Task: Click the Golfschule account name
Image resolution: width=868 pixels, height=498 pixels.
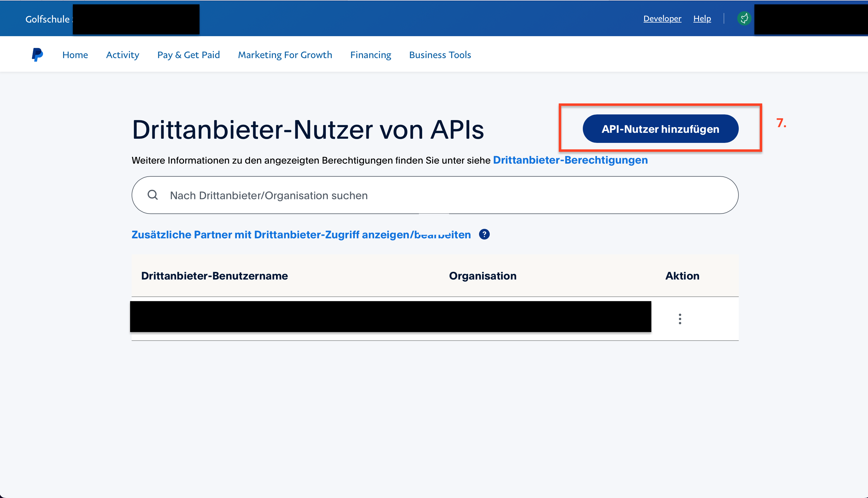Action: (48, 19)
